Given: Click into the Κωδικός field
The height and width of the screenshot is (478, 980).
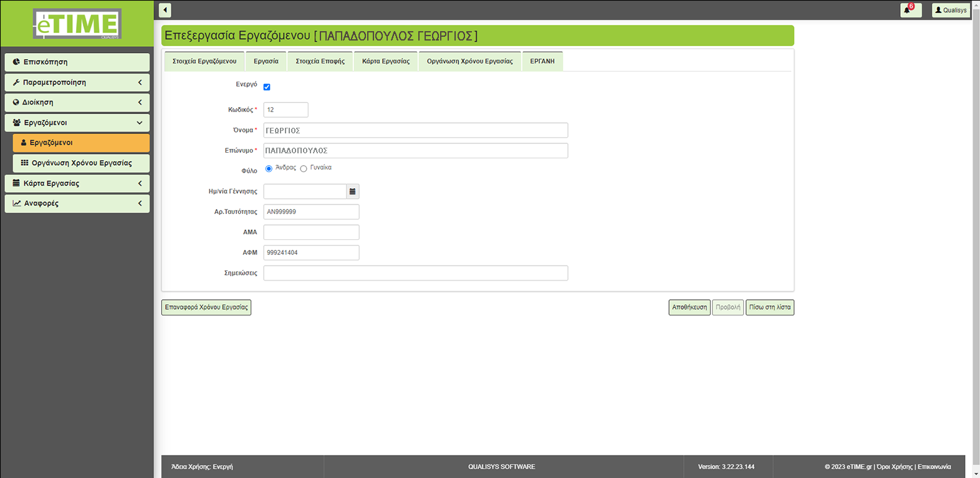Looking at the screenshot, I should pos(286,110).
